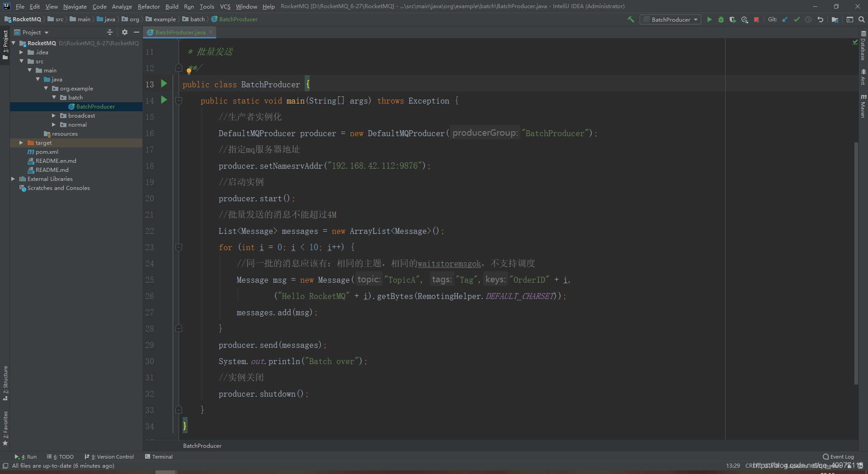The height and width of the screenshot is (474, 868).
Task: Open the Run tool window button
Action: click(x=26, y=457)
